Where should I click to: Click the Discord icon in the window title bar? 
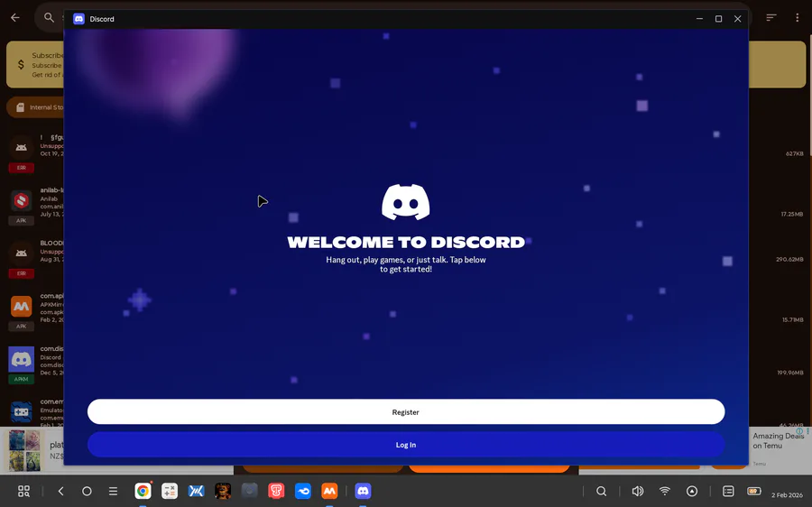(x=78, y=19)
